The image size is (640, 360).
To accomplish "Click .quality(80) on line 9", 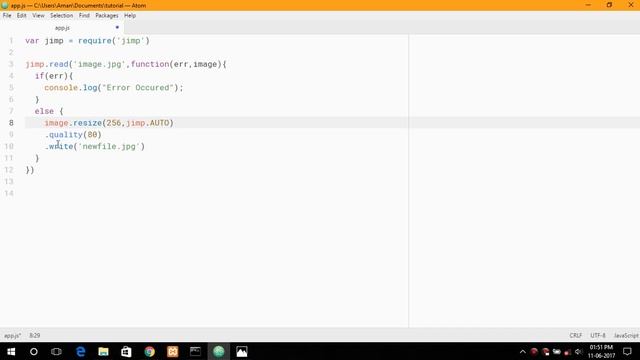I will pos(73,135).
